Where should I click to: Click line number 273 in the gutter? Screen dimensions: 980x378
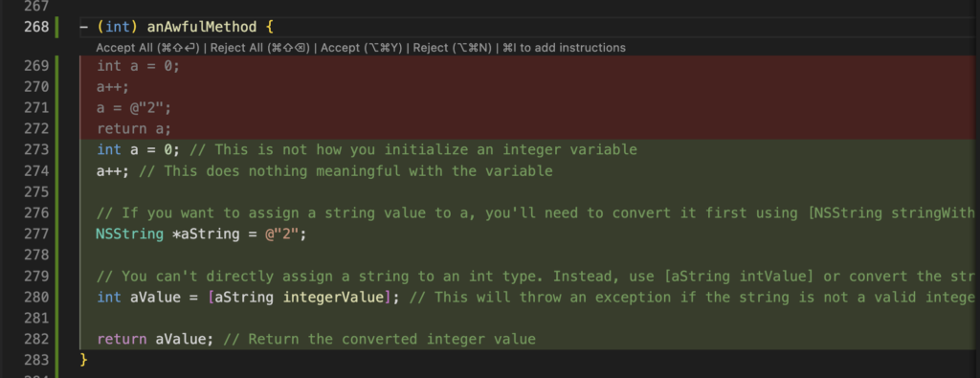pyautogui.click(x=37, y=150)
